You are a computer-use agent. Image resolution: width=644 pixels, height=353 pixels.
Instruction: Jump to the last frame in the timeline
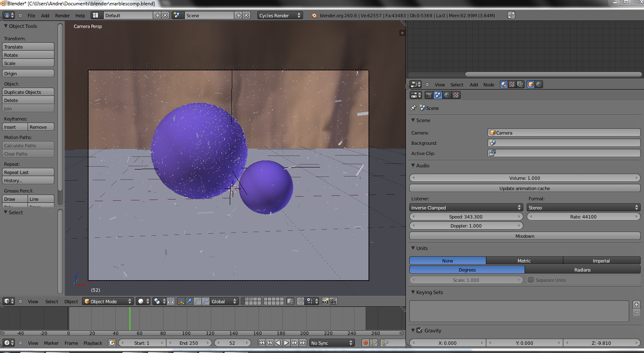click(x=303, y=343)
